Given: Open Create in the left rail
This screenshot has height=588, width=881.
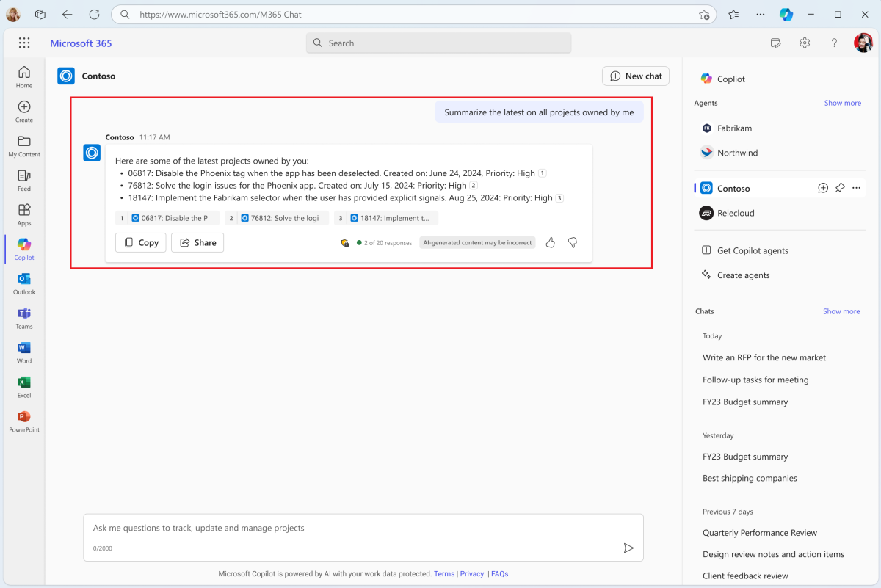Looking at the screenshot, I should point(24,111).
